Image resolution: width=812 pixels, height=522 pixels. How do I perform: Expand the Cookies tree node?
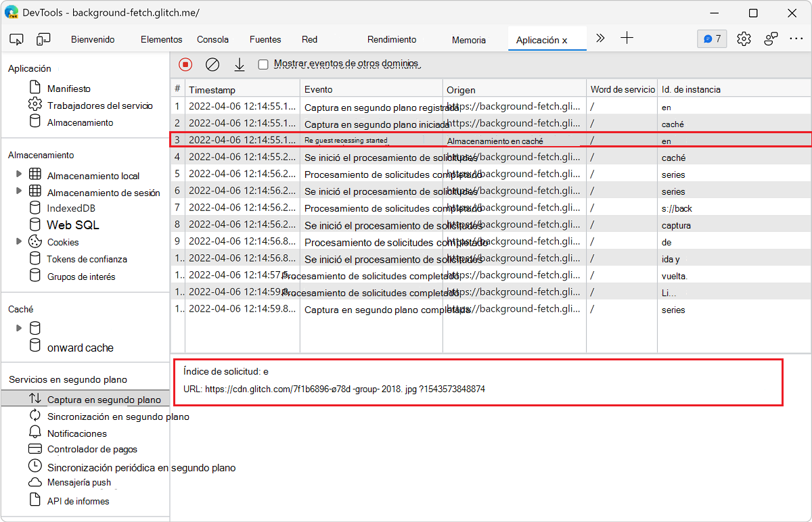pos(19,241)
